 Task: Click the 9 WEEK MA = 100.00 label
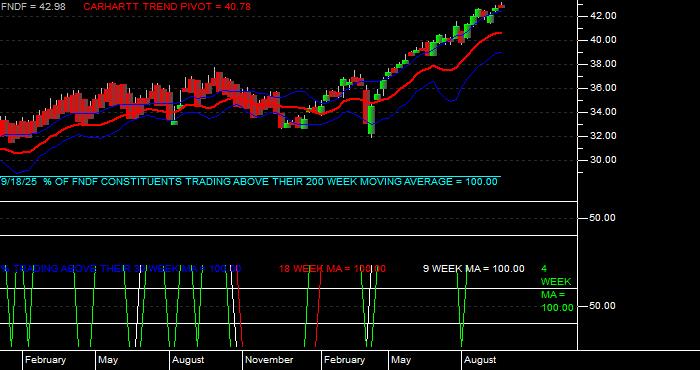[x=474, y=269]
